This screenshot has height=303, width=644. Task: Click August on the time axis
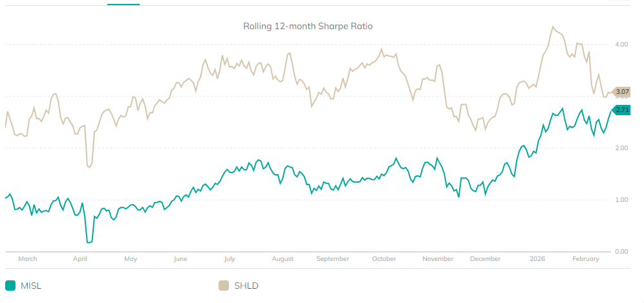[x=283, y=259]
